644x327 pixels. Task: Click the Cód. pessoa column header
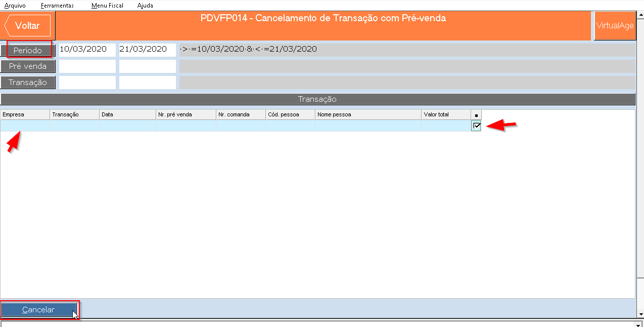click(x=291, y=115)
